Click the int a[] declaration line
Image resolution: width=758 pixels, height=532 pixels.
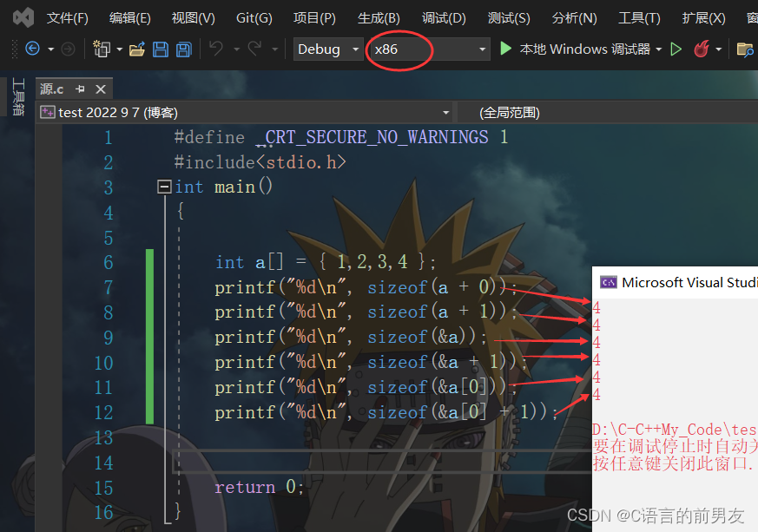click(x=326, y=262)
